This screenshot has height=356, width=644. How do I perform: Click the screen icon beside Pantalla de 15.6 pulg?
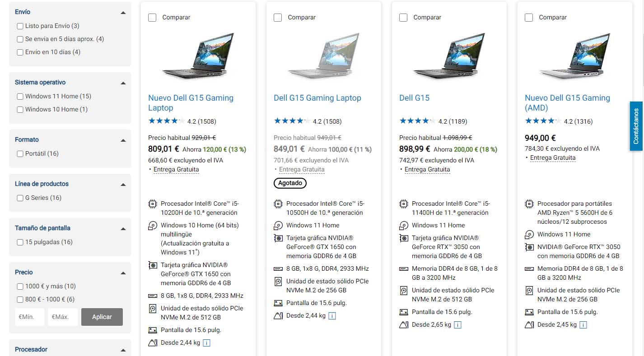click(x=152, y=330)
